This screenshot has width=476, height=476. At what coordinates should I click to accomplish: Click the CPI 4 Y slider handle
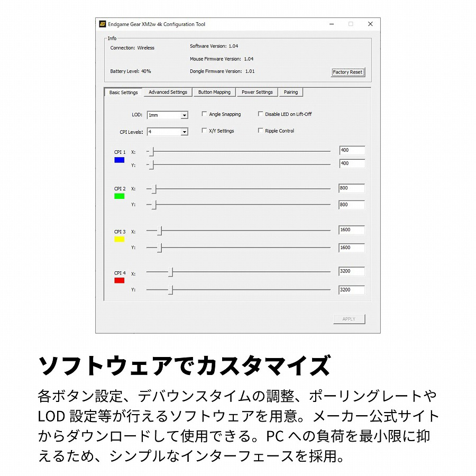click(170, 290)
